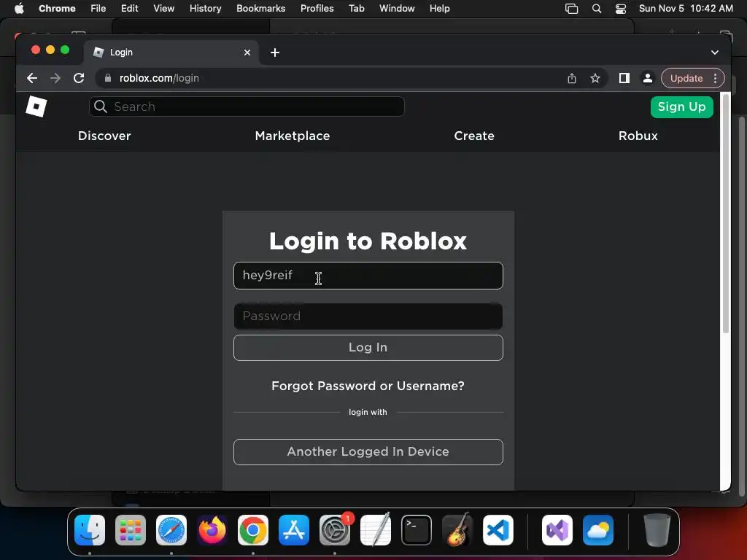Click the lock icon in the address bar
This screenshot has width=747, height=560.
(x=108, y=78)
